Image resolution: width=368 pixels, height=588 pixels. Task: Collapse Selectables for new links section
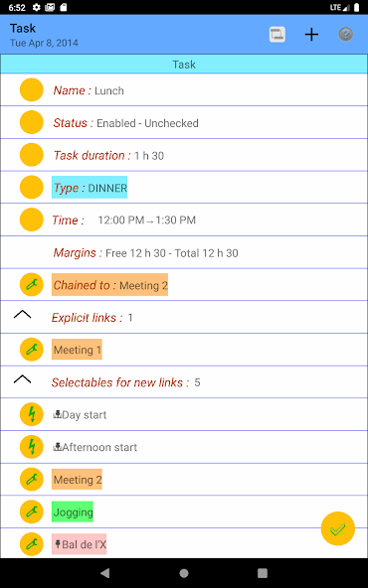23,379
